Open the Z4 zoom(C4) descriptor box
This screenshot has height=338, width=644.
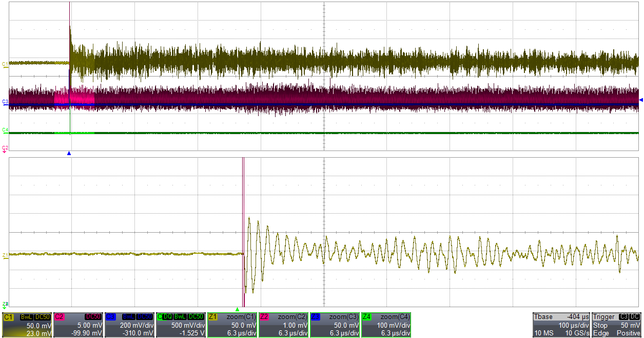coord(386,325)
